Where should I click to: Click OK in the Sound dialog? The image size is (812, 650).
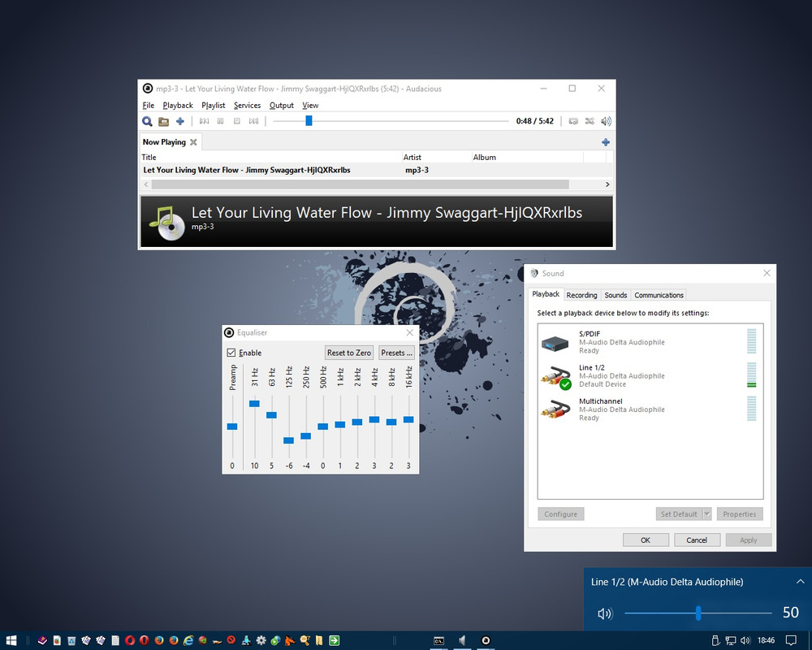(646, 540)
